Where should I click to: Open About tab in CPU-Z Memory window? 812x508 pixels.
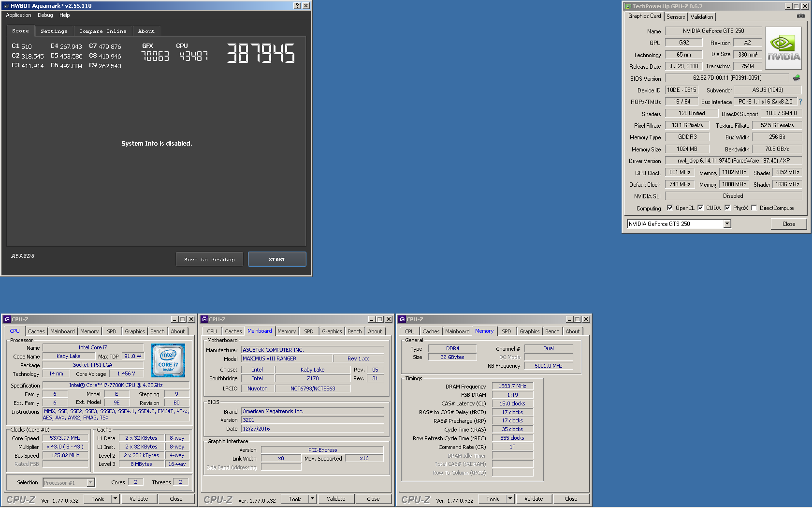click(573, 331)
